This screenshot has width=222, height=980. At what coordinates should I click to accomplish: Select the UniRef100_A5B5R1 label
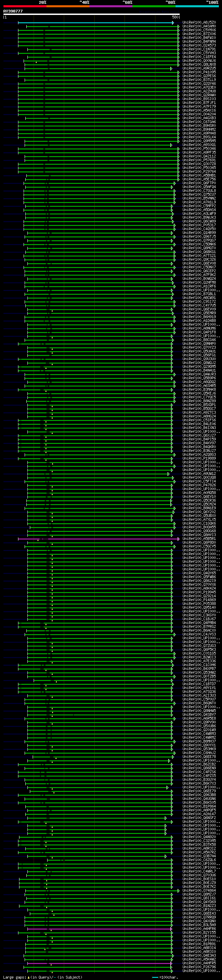click(x=199, y=539)
